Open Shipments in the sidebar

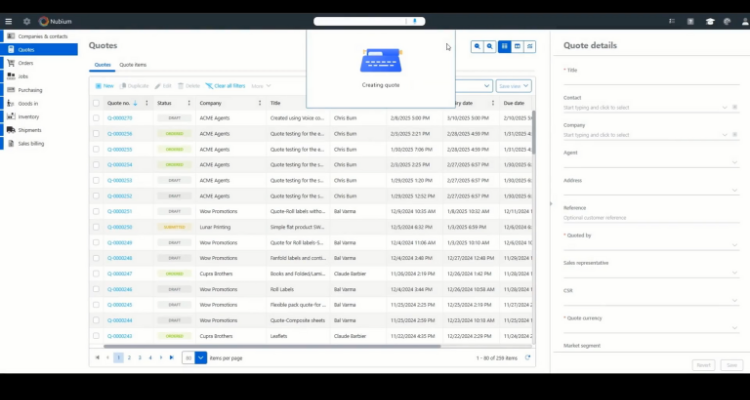(x=29, y=130)
